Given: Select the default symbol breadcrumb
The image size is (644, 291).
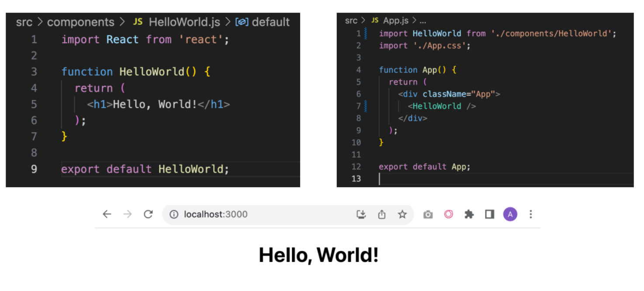Looking at the screenshot, I should click(x=270, y=22).
